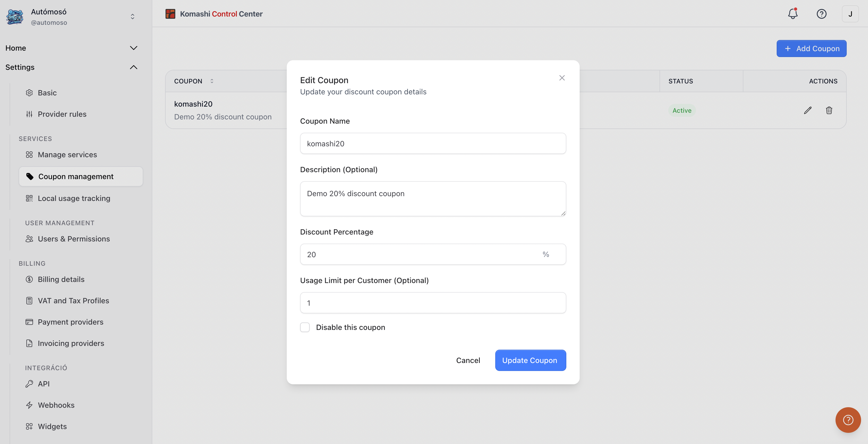
Task: Click the komashi20 coupon name in table
Action: (x=193, y=104)
